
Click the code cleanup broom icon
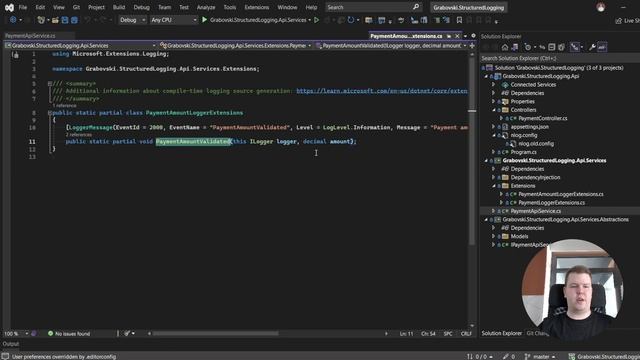127,333
